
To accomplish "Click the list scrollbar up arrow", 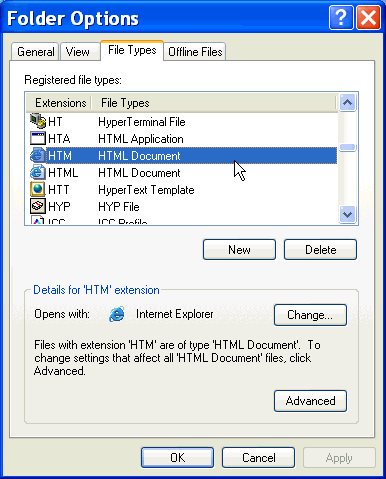I will pos(348,102).
